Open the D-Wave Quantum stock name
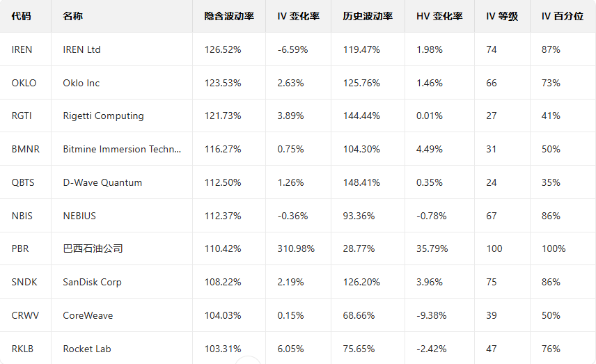 click(x=102, y=182)
